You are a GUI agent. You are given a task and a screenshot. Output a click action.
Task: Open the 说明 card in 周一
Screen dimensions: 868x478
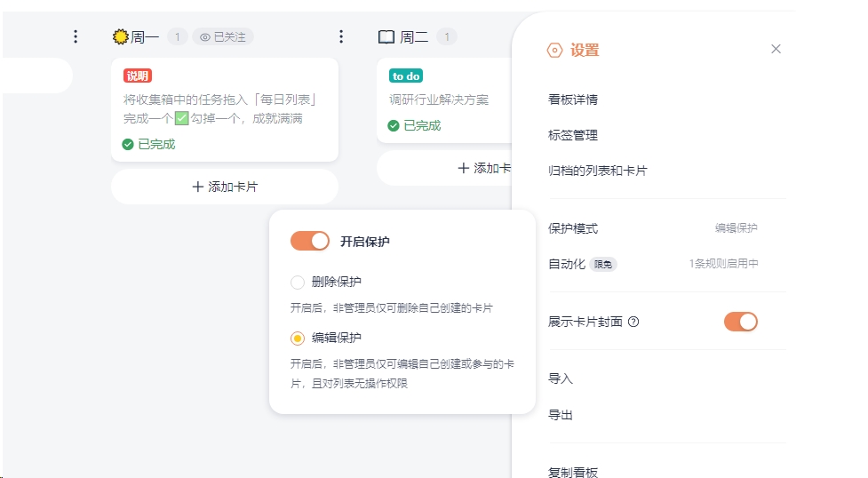click(x=225, y=108)
